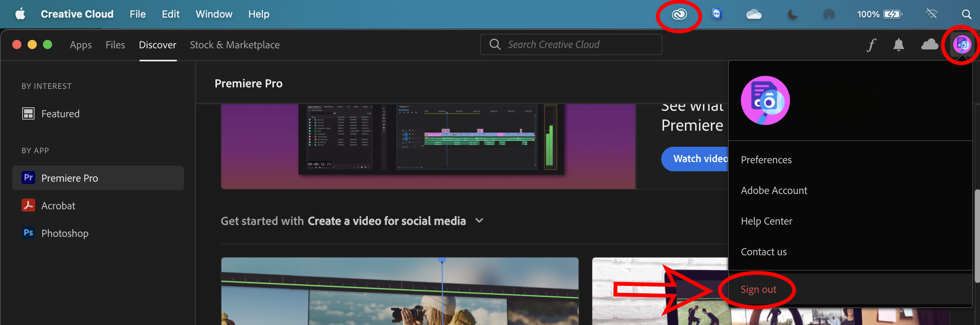Open Spotlight search magnifier icon
Screen dimensions: 980x325
(x=966, y=15)
